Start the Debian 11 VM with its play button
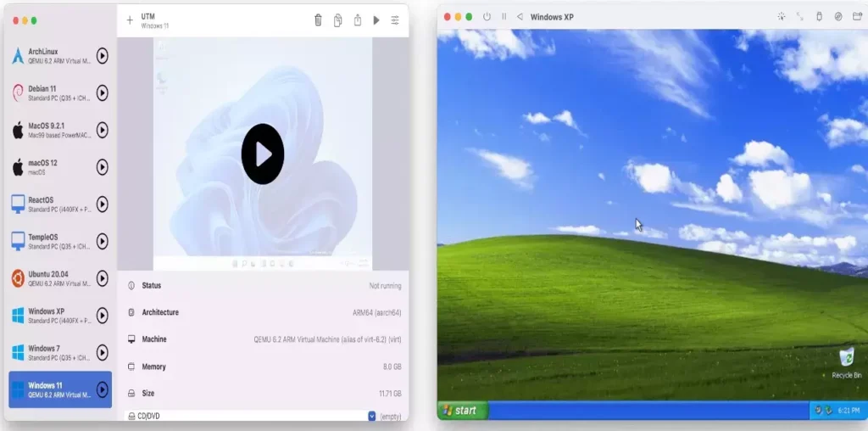The width and height of the screenshot is (868, 431). 102,93
